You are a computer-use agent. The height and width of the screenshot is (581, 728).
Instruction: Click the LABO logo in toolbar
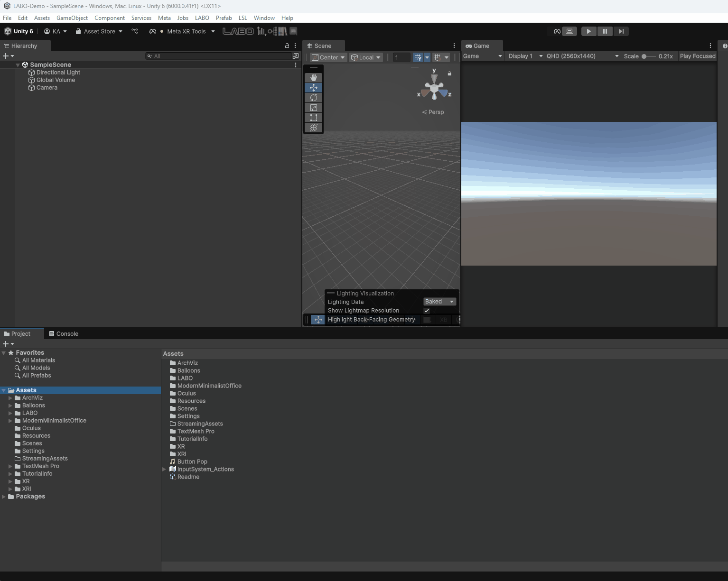(x=238, y=31)
